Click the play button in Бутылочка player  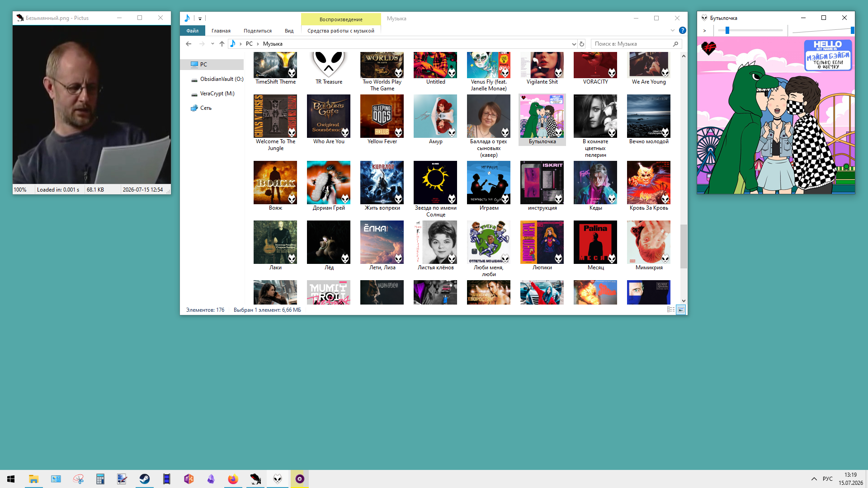point(704,31)
